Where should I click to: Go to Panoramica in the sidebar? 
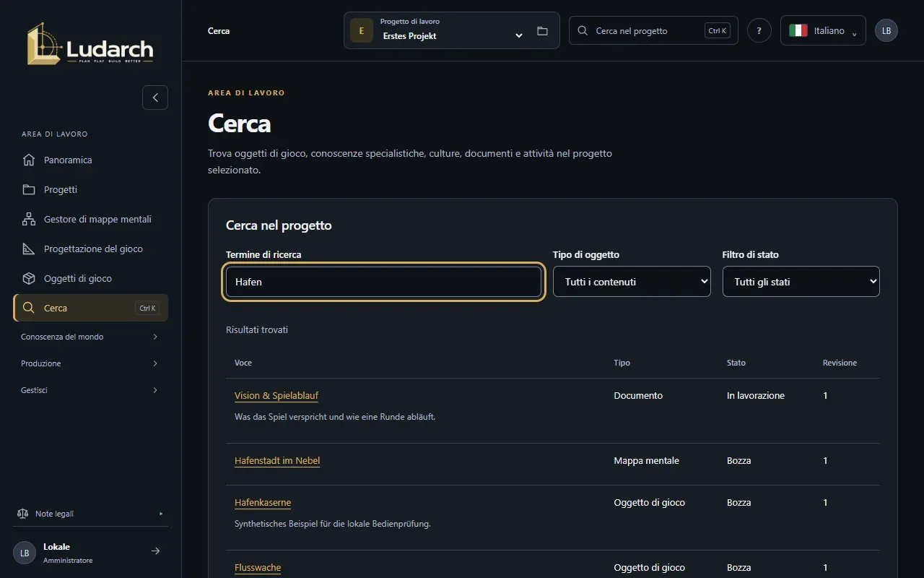click(90, 160)
